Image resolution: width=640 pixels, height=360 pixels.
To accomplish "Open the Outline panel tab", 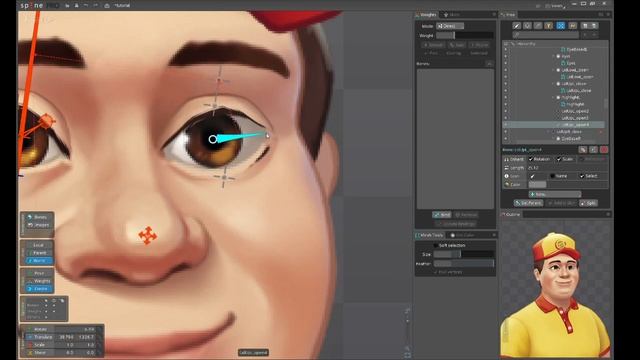I will pos(511,214).
